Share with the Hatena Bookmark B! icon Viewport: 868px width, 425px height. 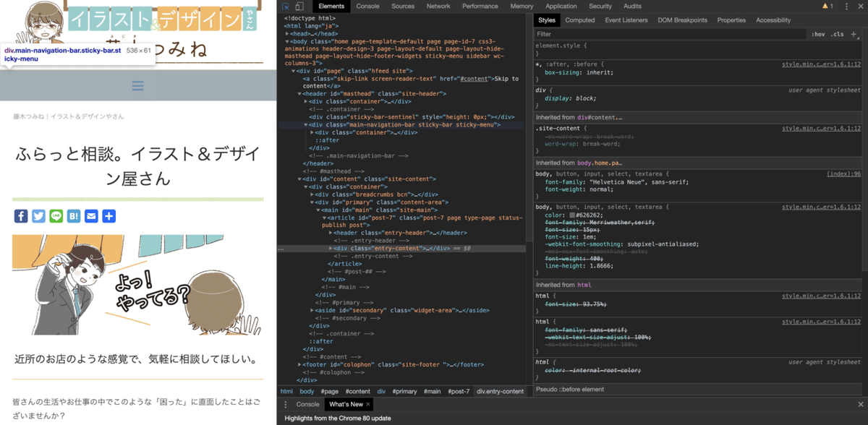coord(73,215)
